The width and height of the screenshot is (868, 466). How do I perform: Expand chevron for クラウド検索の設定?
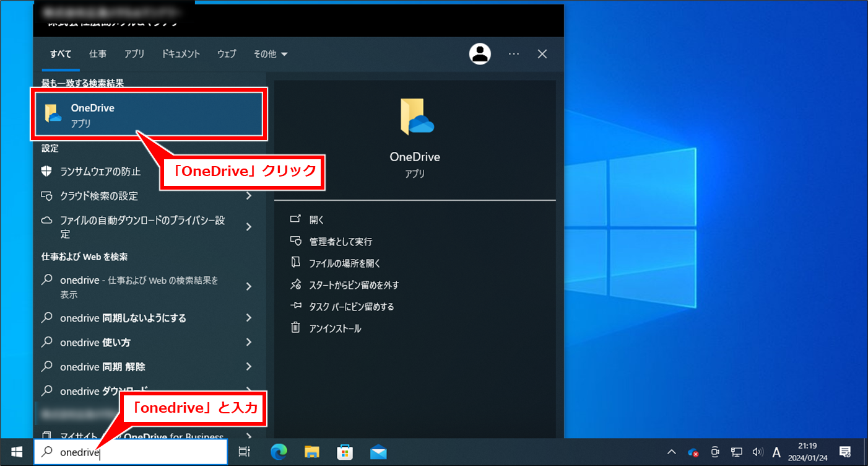249,196
